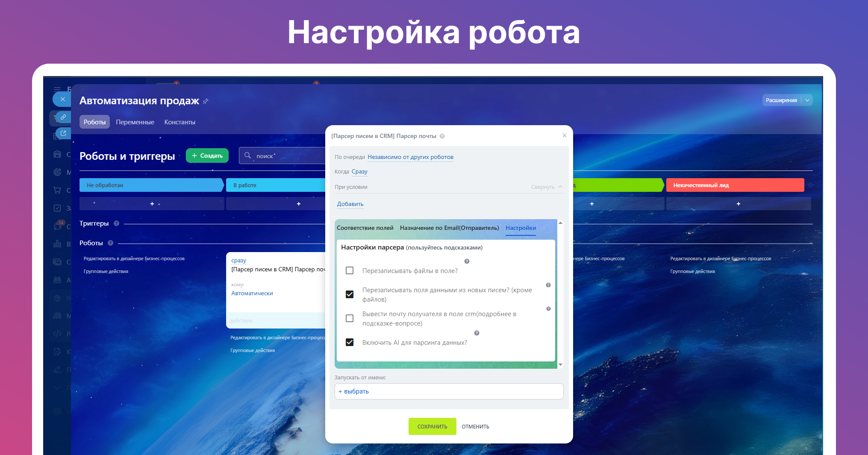The height and width of the screenshot is (455, 868).
Task: Click the magnifier icon in search field
Action: [x=247, y=156]
